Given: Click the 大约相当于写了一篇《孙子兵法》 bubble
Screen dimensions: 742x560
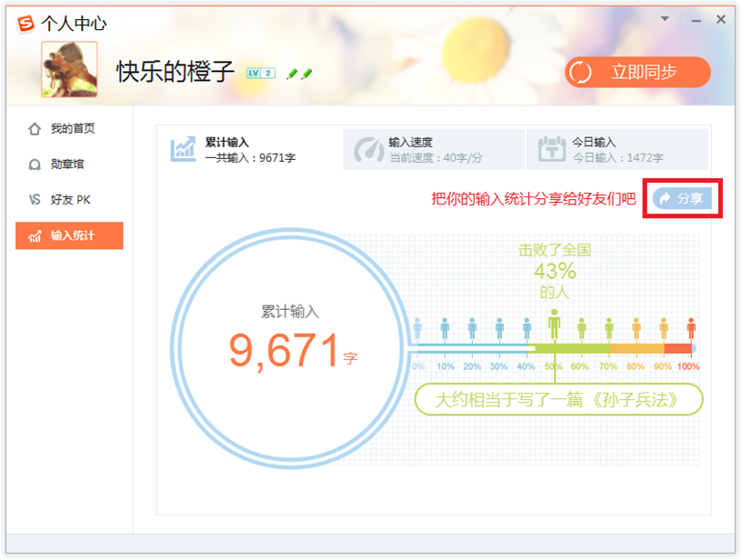Looking at the screenshot, I should tap(558, 400).
